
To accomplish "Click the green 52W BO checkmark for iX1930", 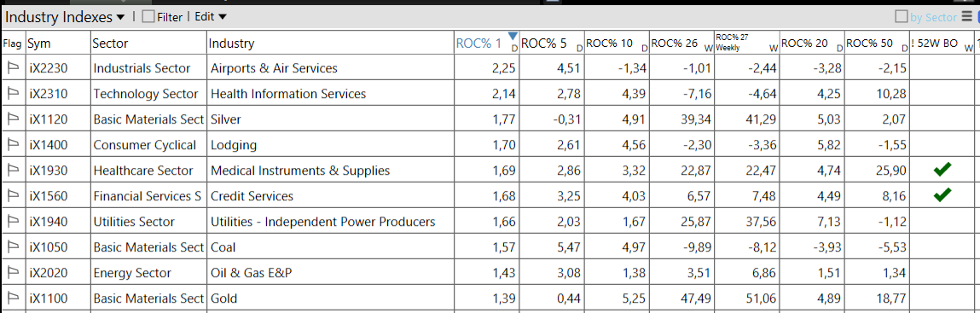I will (x=942, y=170).
